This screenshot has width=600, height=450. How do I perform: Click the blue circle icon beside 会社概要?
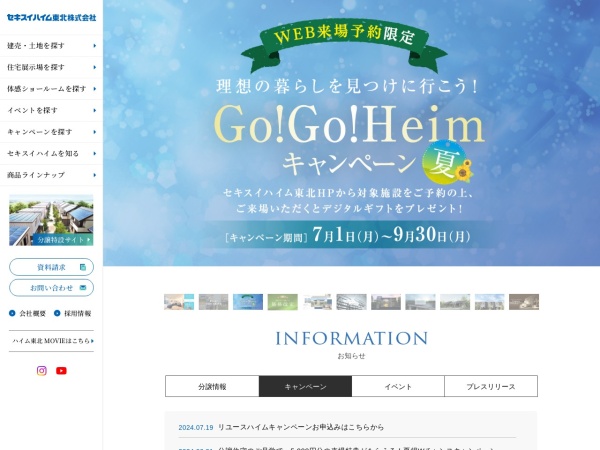(x=12, y=313)
